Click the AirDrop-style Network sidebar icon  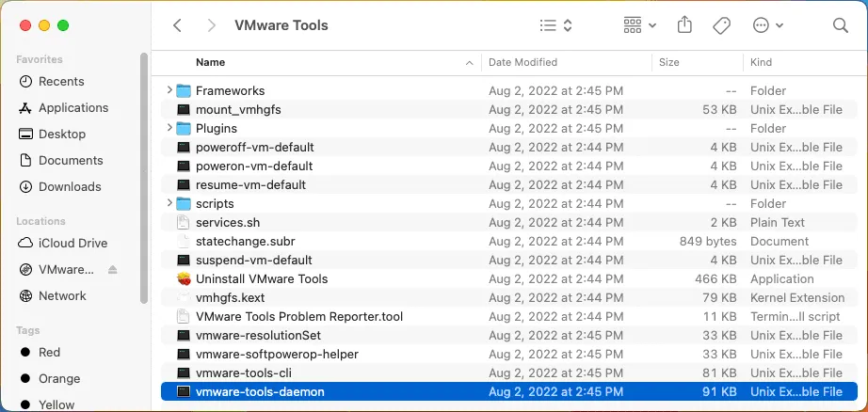click(x=25, y=296)
